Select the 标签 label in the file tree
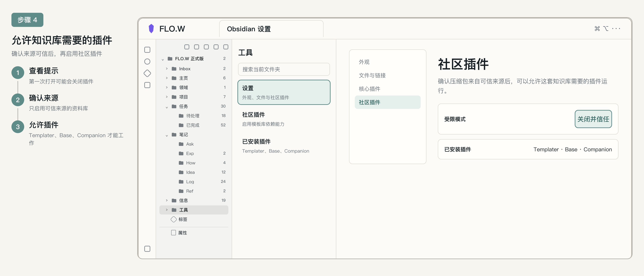644x276 pixels. (183, 219)
